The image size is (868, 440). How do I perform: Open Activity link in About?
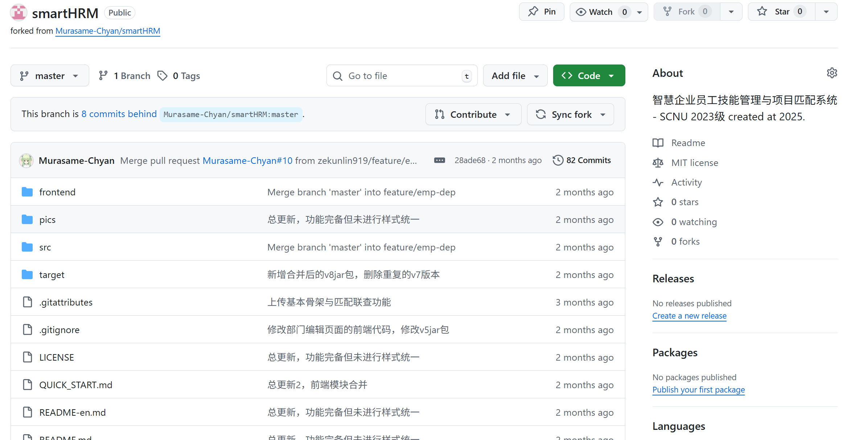tap(687, 182)
